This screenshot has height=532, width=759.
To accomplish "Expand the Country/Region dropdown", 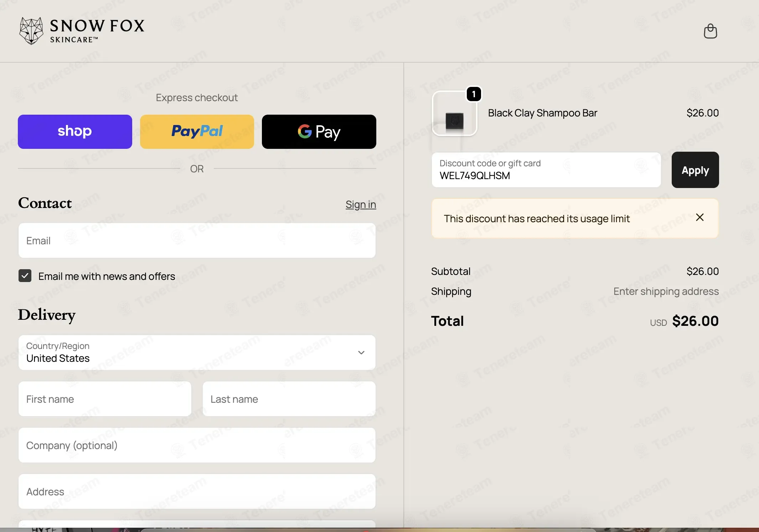I will 197,353.
